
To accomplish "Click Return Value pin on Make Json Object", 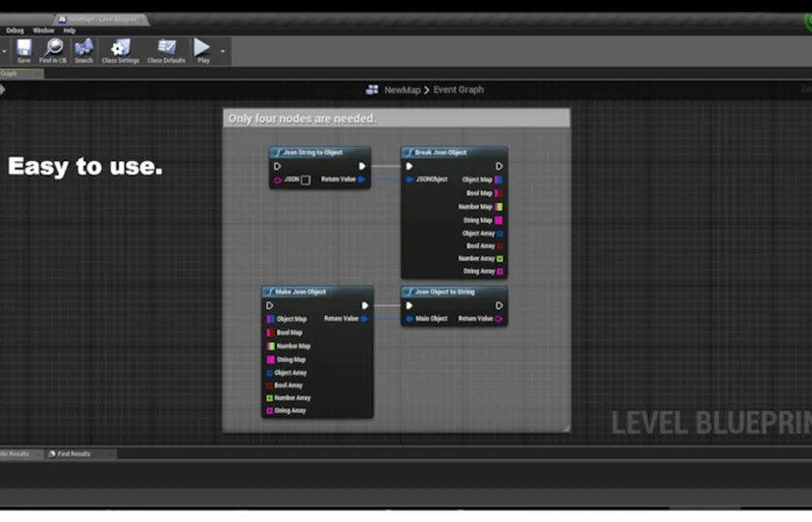I will tap(364, 319).
